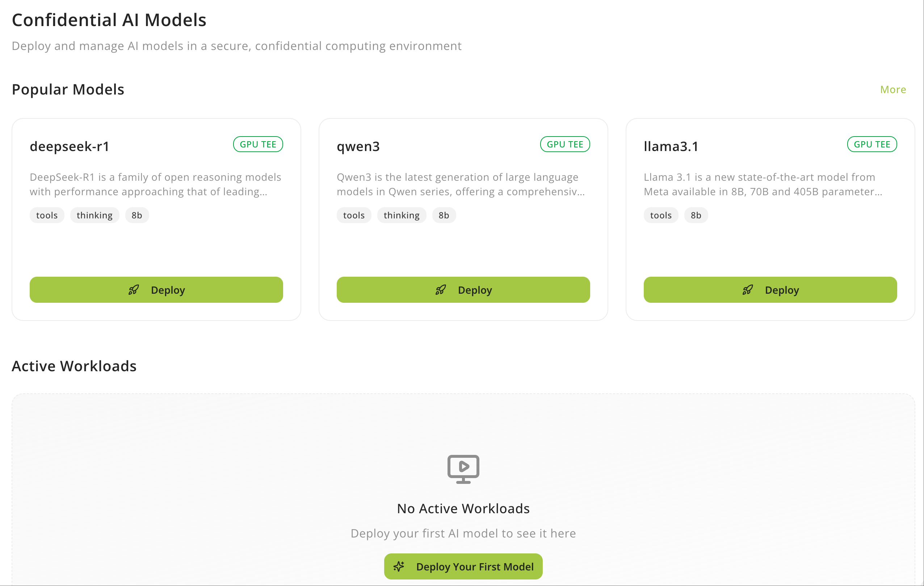
Task: Select the llama3.1 model title
Action: point(671,146)
